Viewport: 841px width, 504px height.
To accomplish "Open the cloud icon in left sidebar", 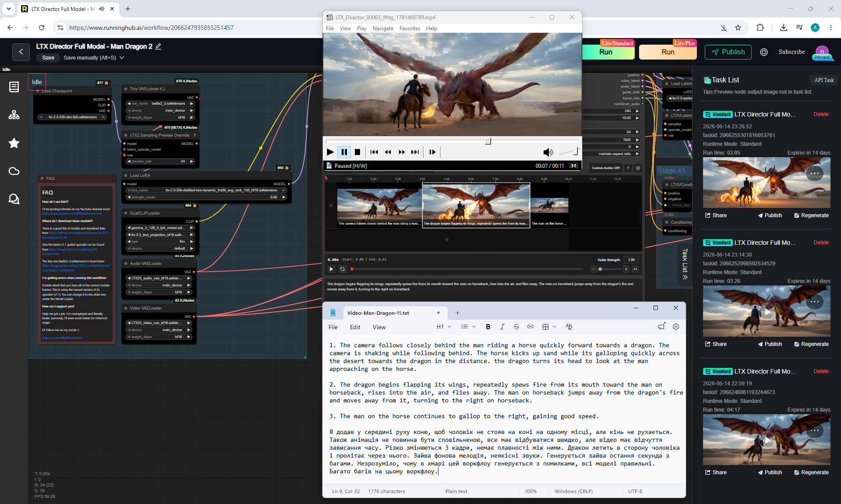I will [x=14, y=171].
